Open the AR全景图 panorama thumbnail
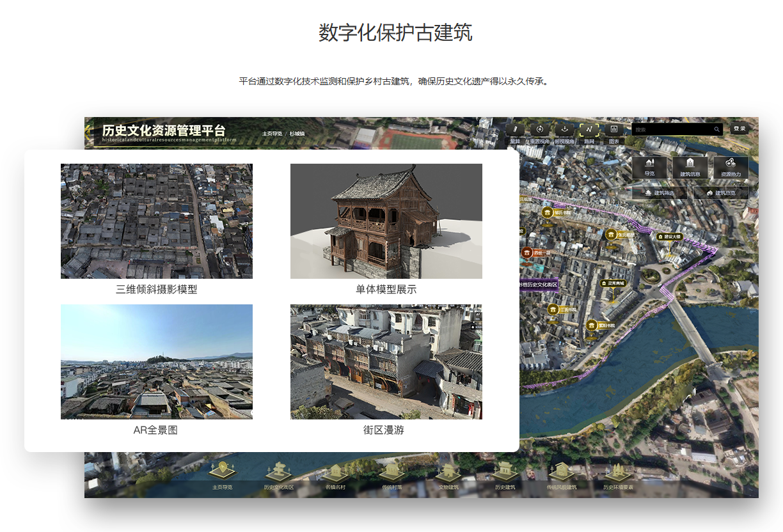Image resolution: width=783 pixels, height=532 pixels. (156, 361)
